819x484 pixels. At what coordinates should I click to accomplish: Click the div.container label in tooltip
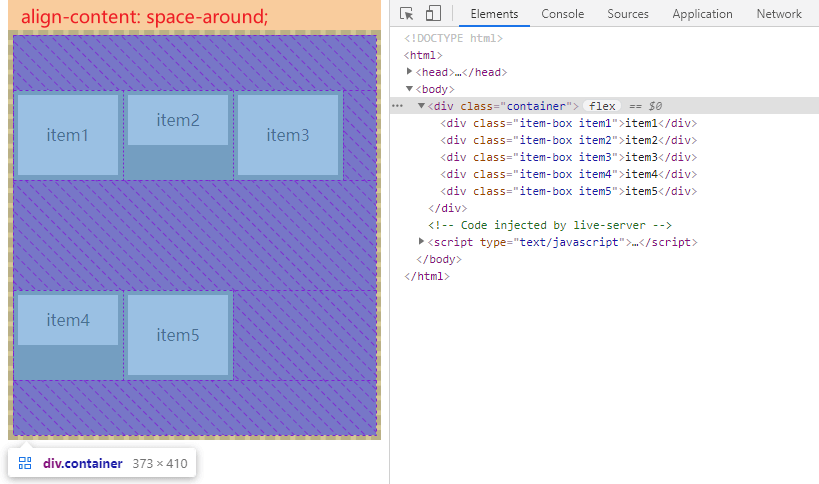click(x=83, y=463)
